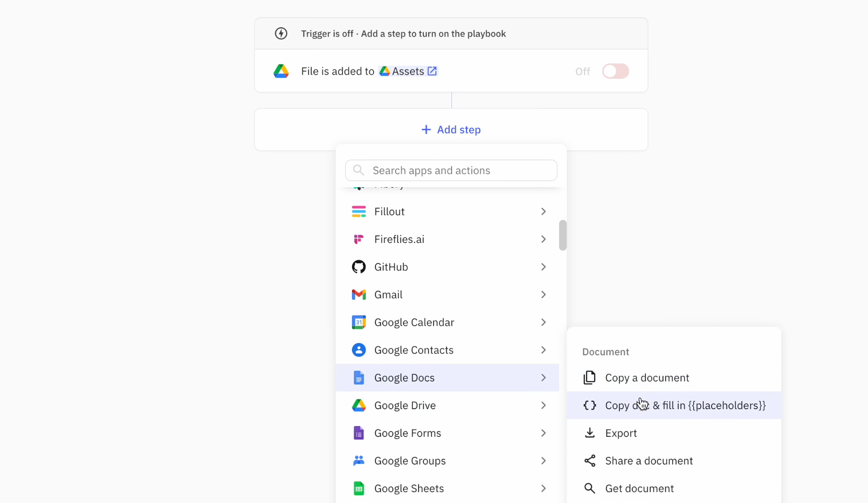Click the Google Groups icon
868x503 pixels.
tap(359, 460)
